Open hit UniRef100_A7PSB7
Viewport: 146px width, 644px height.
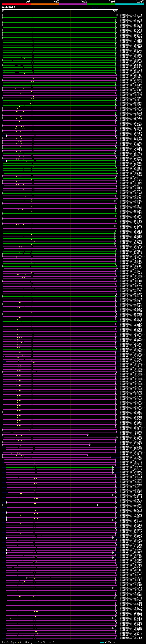point(131,27)
